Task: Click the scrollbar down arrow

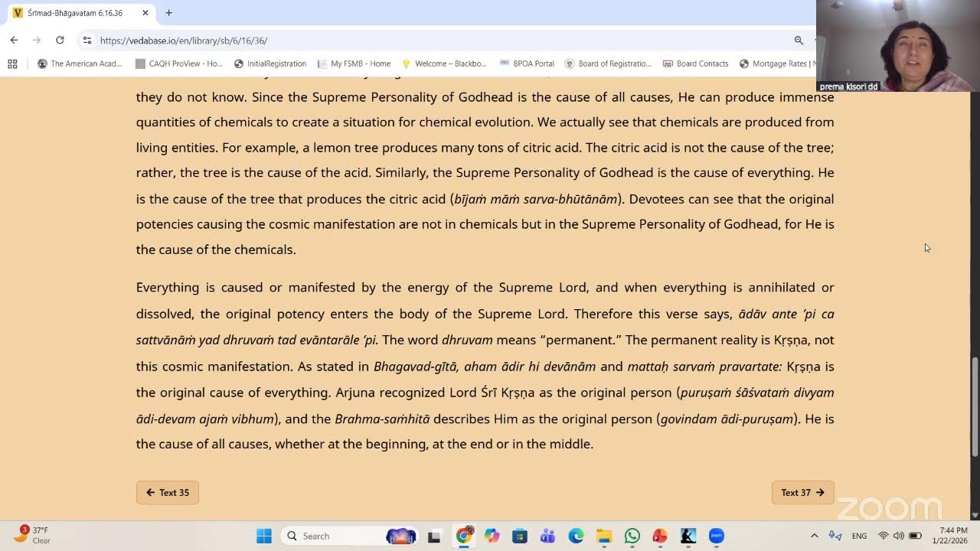Action: 975,515
